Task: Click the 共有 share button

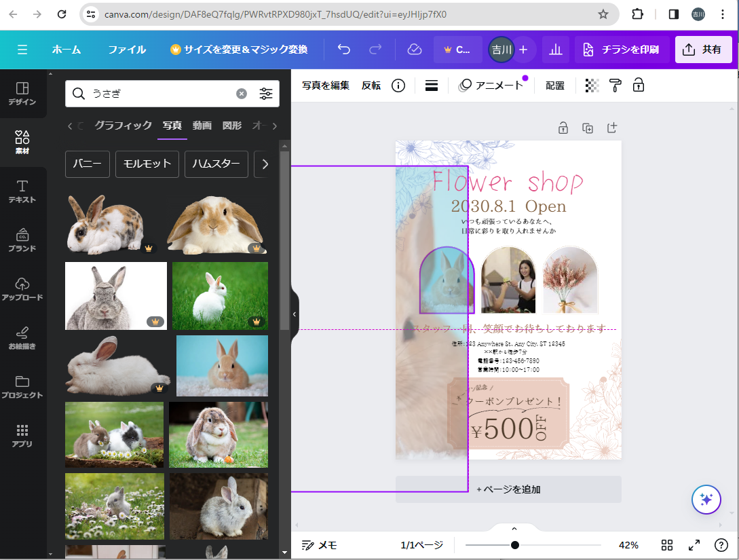Action: coord(703,50)
